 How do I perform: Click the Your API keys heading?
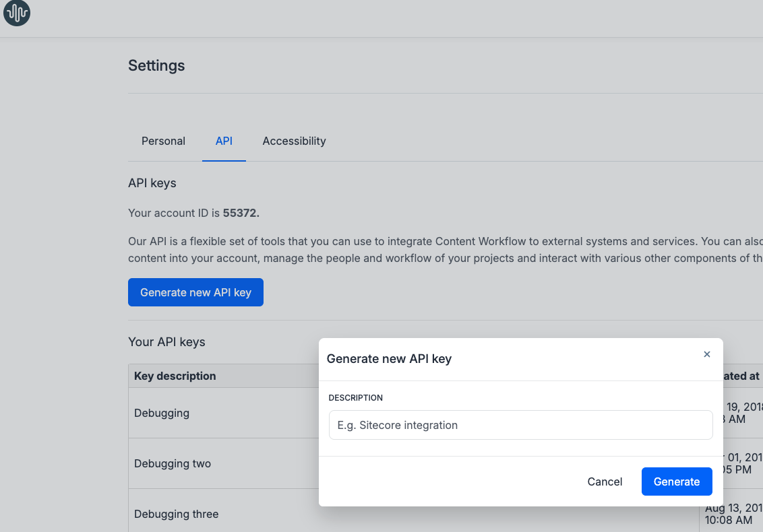coord(167,342)
